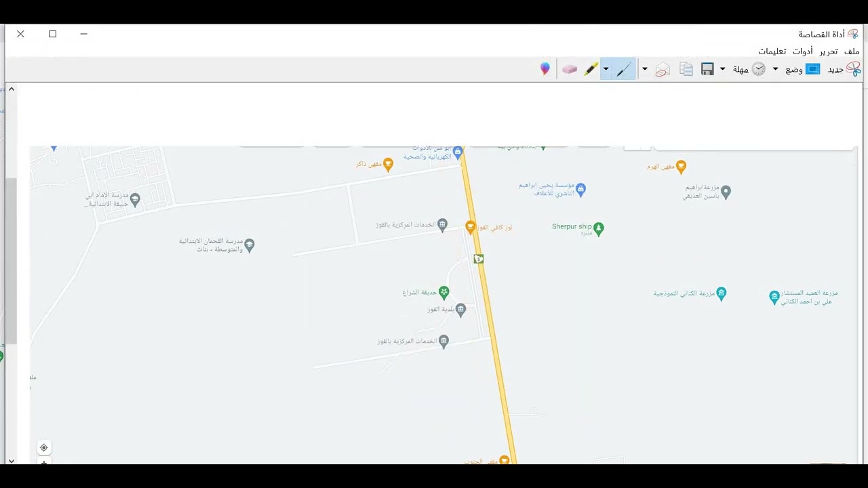Open the Delay (مهلة) dropdown arrow
This screenshot has height=488, width=868.
(722, 69)
